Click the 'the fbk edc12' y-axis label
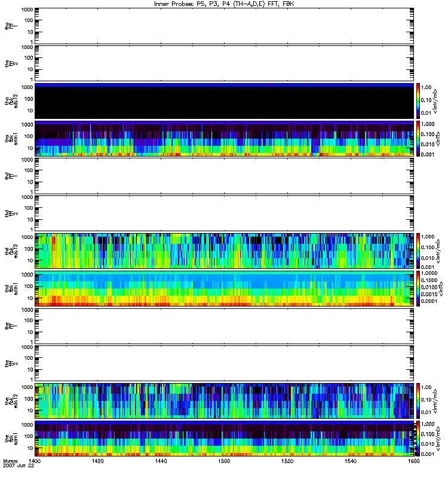This screenshot has height=478, width=448. click(x=11, y=401)
